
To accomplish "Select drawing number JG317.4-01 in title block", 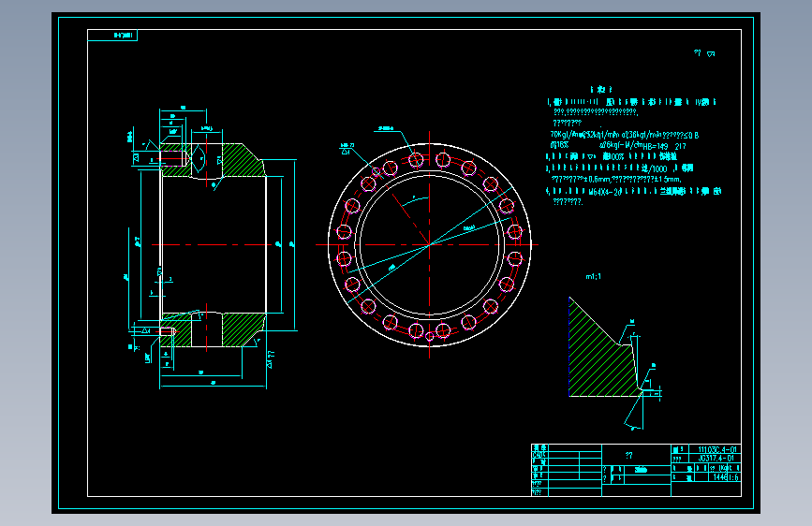I will coord(716,459).
